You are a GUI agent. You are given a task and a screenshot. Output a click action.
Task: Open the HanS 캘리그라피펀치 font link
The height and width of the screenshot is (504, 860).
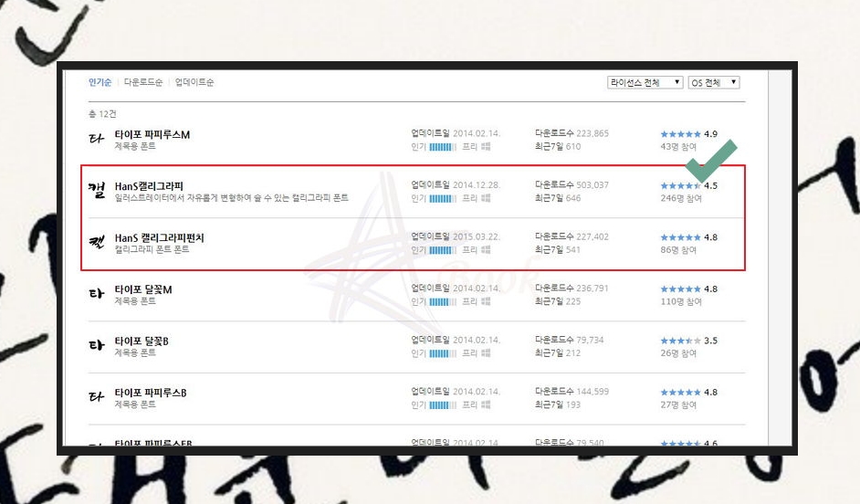(159, 237)
